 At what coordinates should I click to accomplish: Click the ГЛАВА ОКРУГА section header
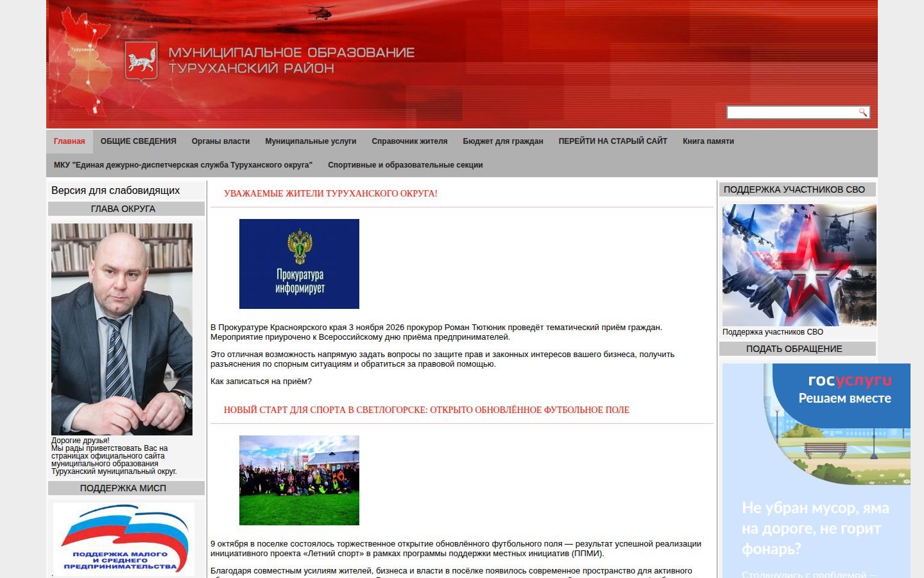click(126, 209)
